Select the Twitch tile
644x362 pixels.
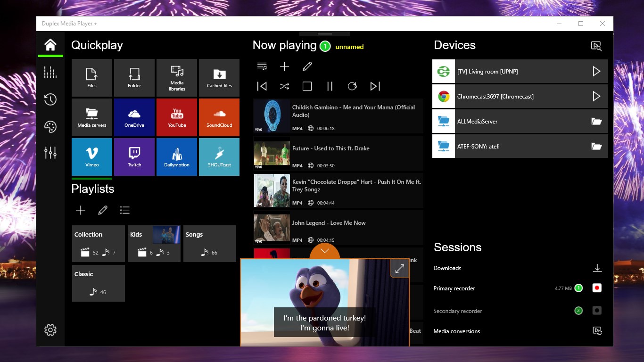pos(134,156)
